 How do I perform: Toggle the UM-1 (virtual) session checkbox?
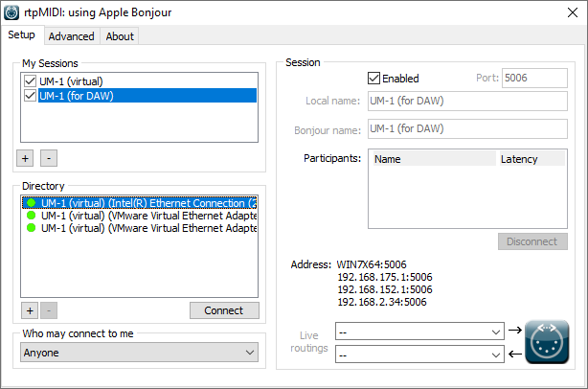30,81
